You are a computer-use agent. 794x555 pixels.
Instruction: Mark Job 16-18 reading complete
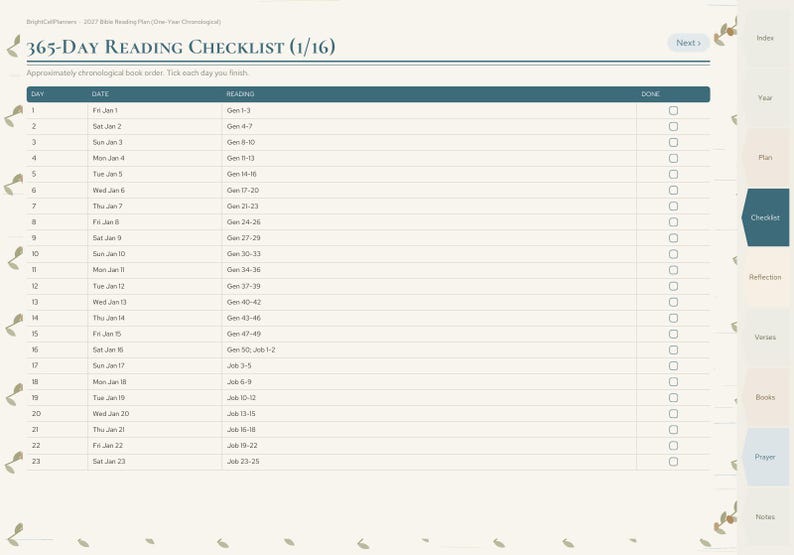tap(673, 430)
